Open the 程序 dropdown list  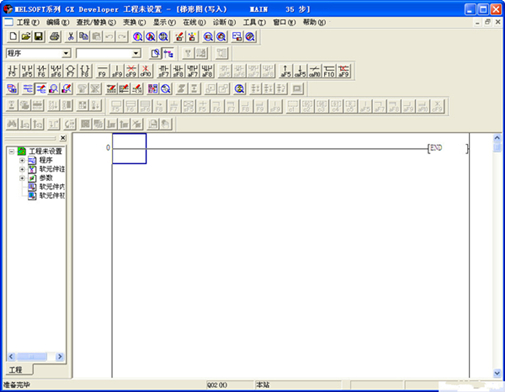tap(66, 53)
